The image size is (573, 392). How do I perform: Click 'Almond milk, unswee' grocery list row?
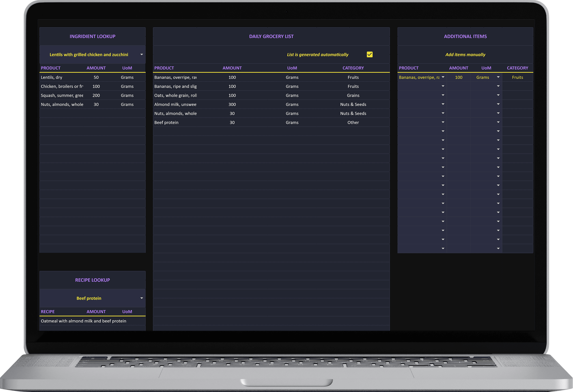175,104
